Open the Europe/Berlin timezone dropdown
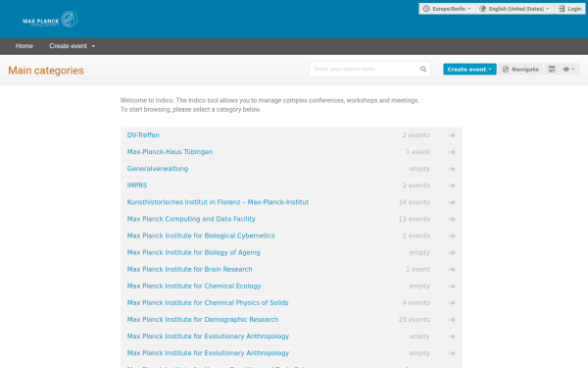Viewport: 588px width, 368px height. point(447,9)
